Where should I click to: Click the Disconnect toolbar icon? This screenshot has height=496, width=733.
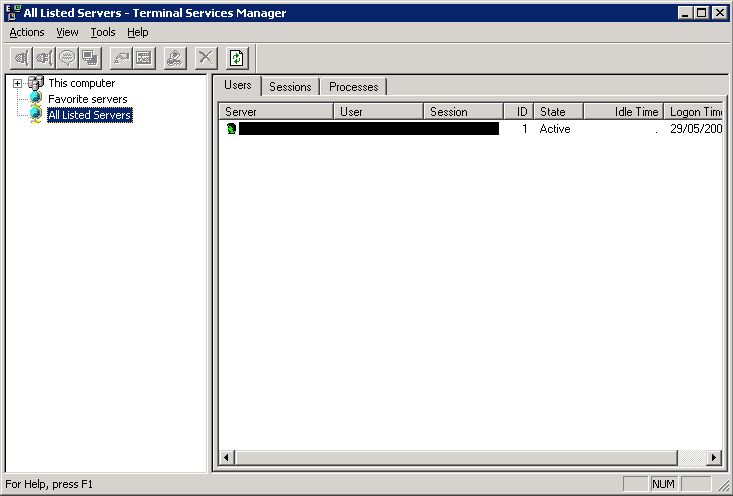click(x=44, y=58)
